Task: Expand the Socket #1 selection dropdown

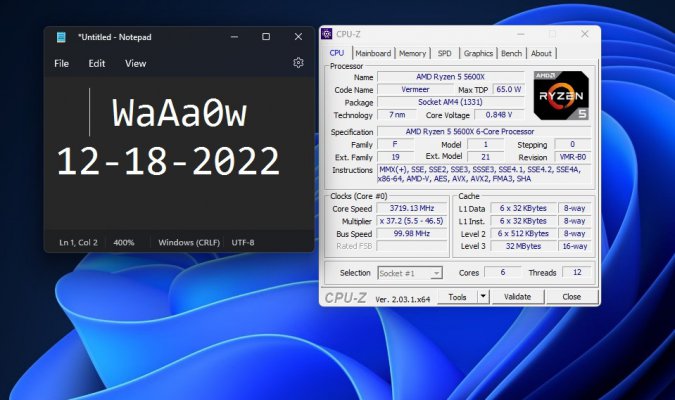Action: 437,273
